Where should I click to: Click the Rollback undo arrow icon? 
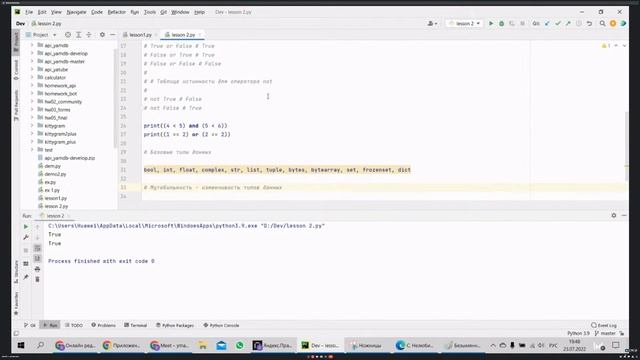[589, 24]
